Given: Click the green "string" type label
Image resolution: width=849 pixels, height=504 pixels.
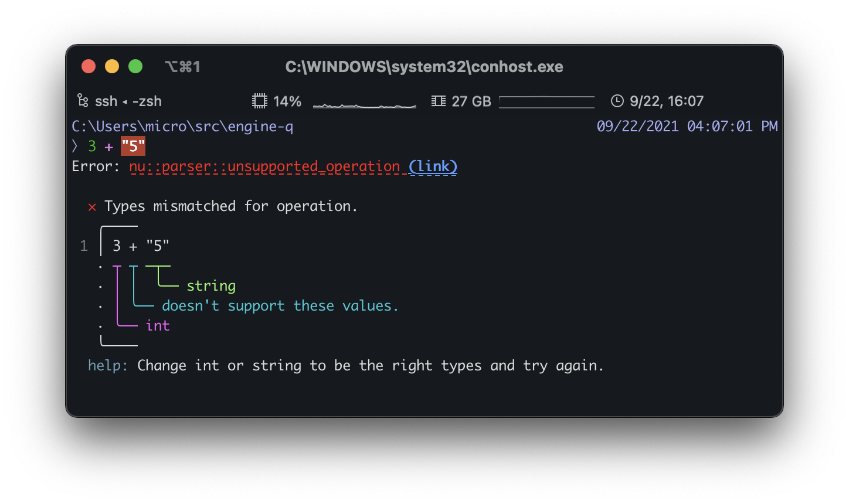Looking at the screenshot, I should point(211,286).
